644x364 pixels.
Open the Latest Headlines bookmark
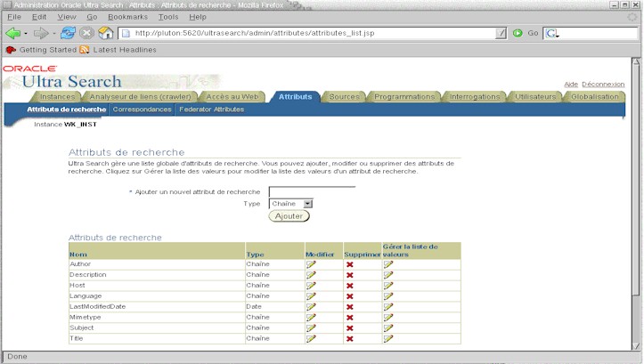click(x=118, y=50)
